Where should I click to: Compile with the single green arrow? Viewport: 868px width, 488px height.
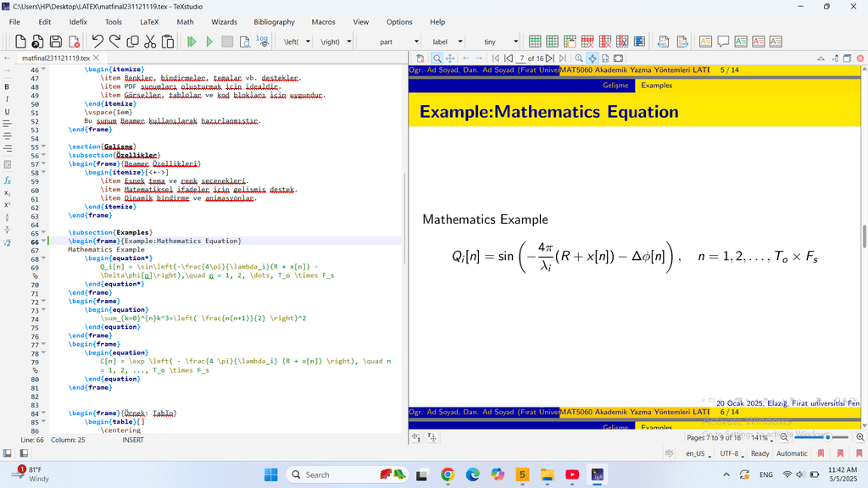coord(209,42)
